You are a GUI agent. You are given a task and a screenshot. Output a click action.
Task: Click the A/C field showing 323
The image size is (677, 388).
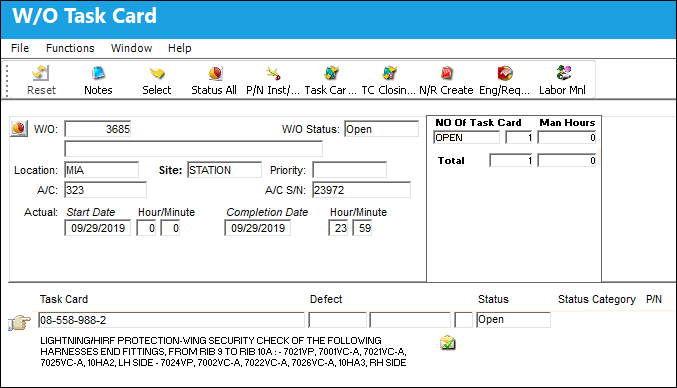click(x=105, y=190)
